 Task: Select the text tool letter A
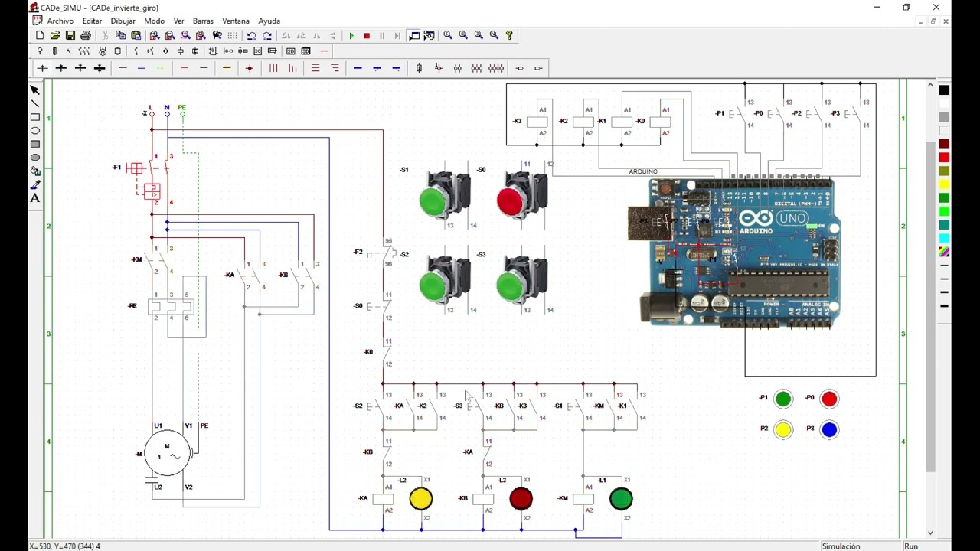[34, 198]
